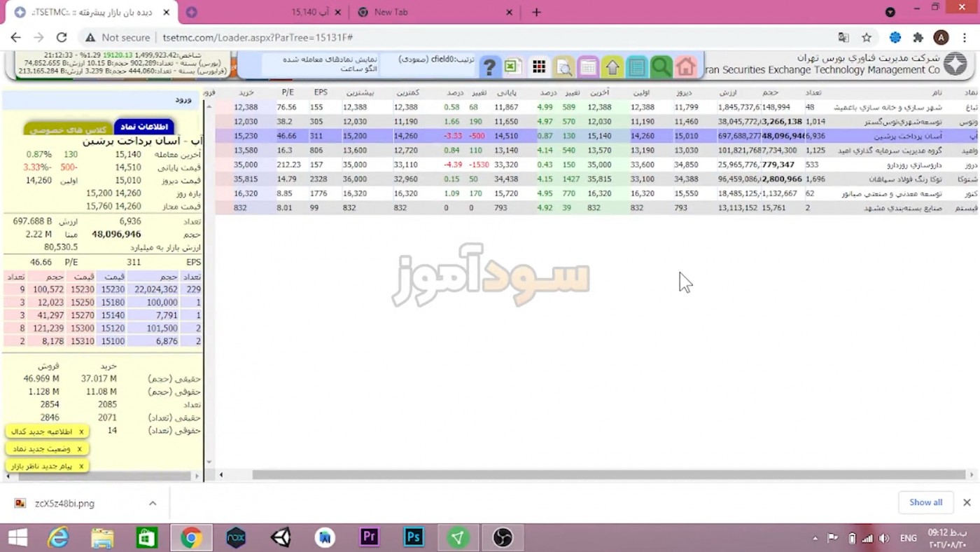Click the document search filter icon
The image size is (980, 552).
pos(564,67)
